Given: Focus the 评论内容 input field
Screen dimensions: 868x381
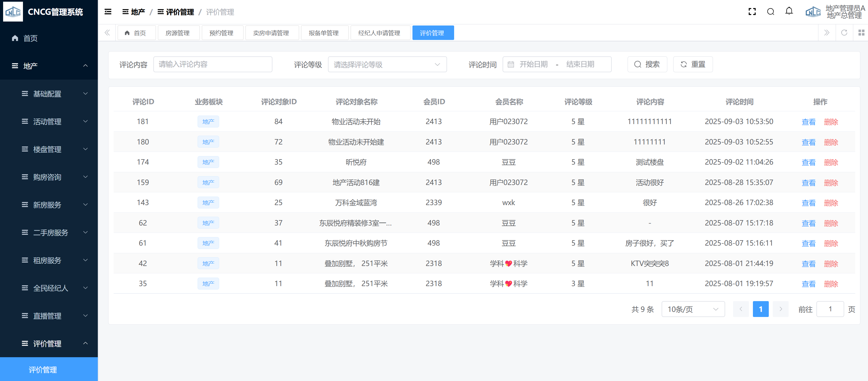Looking at the screenshot, I should pos(213,64).
